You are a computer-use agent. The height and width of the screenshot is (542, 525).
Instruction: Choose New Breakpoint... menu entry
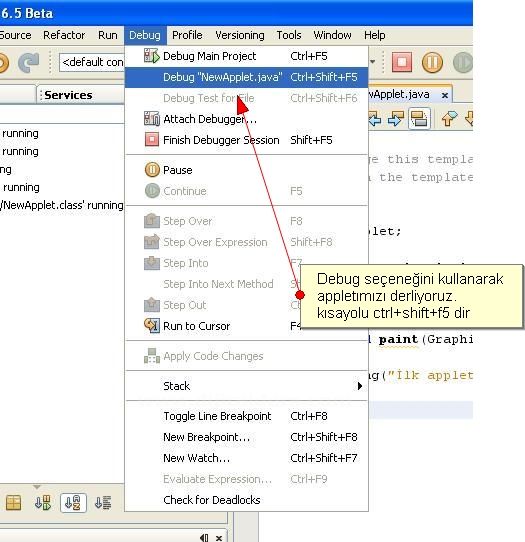tap(246, 437)
